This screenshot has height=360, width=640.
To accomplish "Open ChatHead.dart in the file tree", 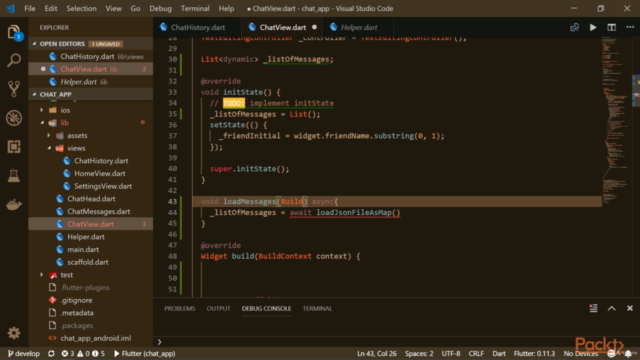I will [91, 199].
